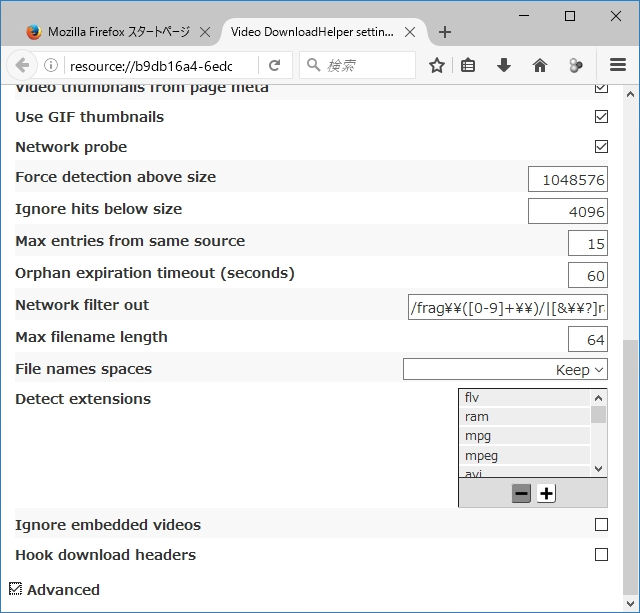The height and width of the screenshot is (613, 640).
Task: Add an extension with the plus button
Action: (x=546, y=494)
